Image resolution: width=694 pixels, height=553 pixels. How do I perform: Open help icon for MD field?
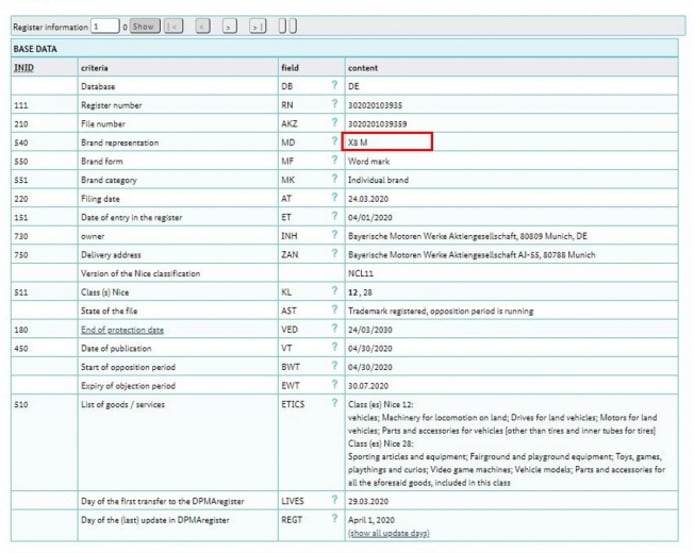pyautogui.click(x=335, y=141)
